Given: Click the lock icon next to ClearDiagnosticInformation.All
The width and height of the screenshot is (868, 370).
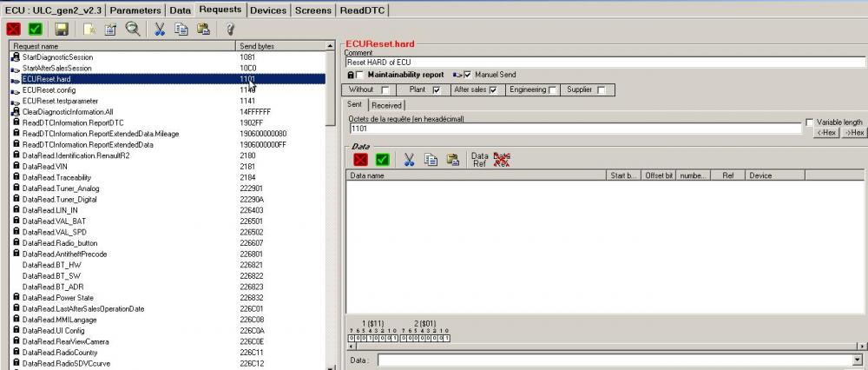Looking at the screenshot, I should pos(16,112).
